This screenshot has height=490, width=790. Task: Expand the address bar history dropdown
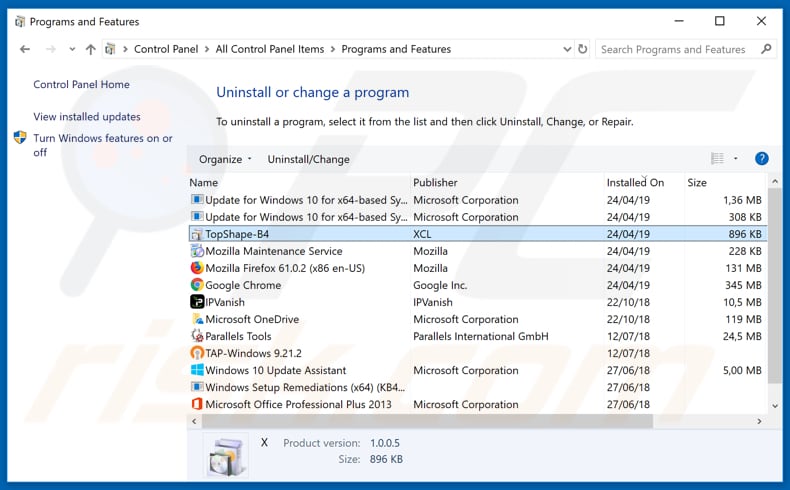point(567,49)
